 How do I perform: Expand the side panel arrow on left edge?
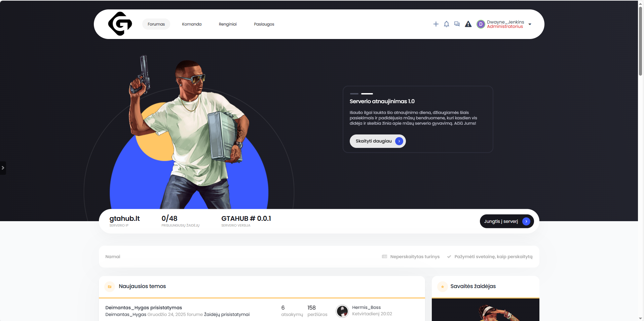click(x=3, y=168)
